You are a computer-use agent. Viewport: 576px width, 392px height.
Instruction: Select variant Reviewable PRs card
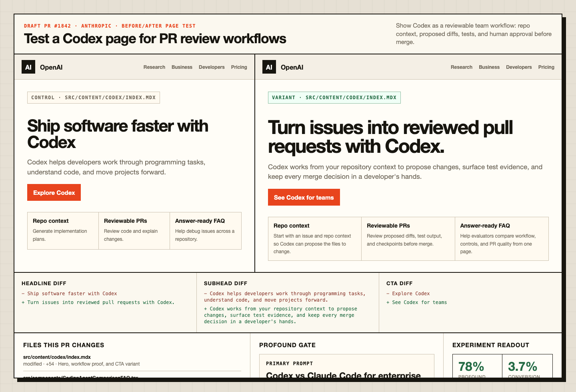coord(408,239)
